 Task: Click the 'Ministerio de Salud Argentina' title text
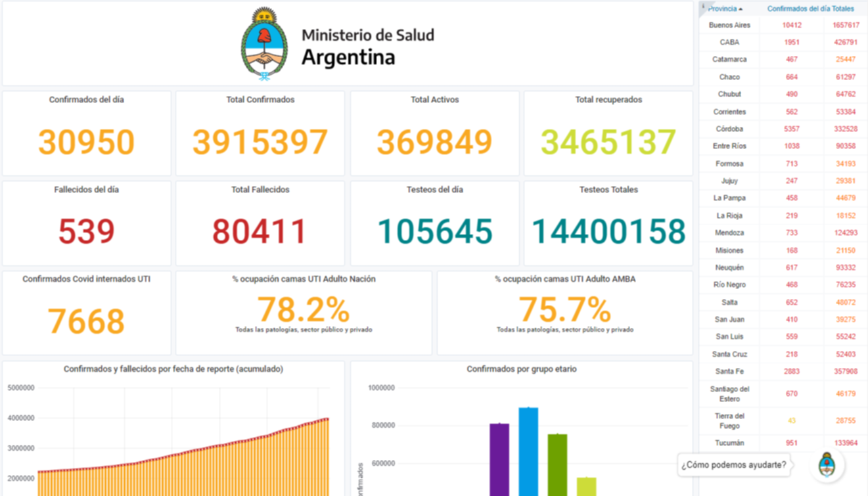tap(367, 47)
